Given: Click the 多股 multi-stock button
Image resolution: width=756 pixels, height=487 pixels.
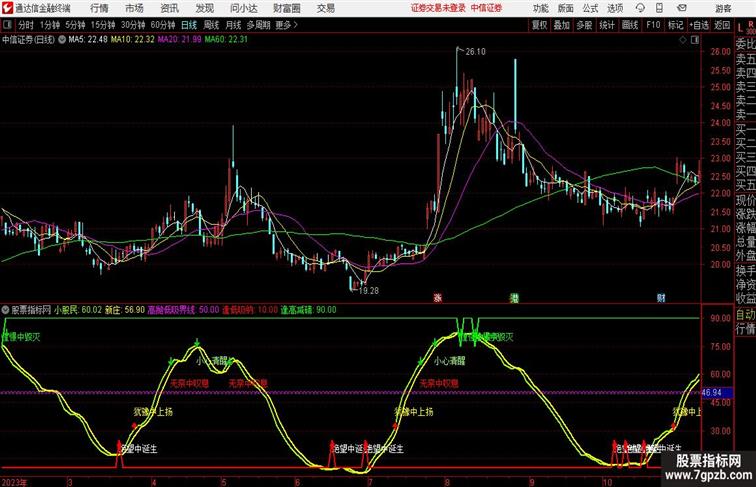Looking at the screenshot, I should [584, 25].
